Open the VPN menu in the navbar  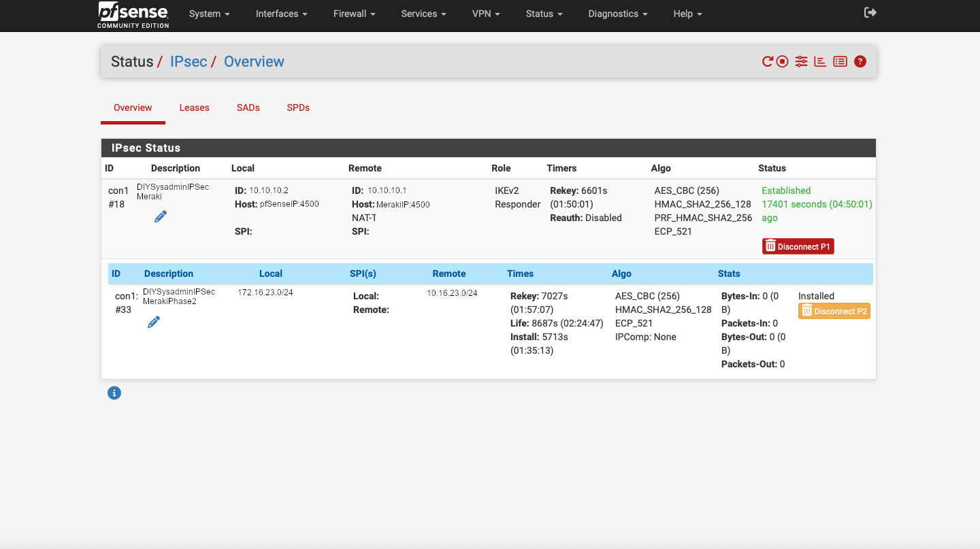coord(486,14)
